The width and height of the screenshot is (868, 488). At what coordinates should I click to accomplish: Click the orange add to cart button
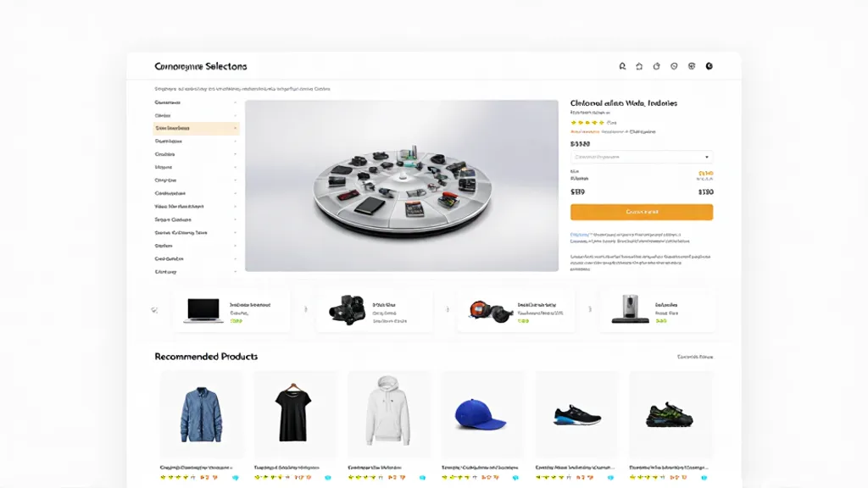pyautogui.click(x=642, y=212)
